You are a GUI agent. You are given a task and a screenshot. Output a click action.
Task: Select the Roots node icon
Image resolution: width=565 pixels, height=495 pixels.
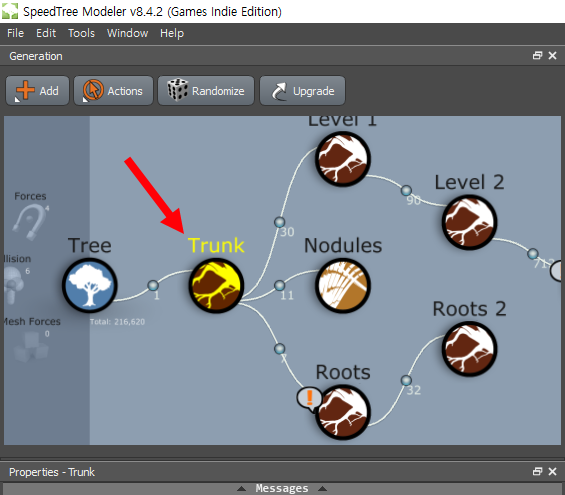343,412
